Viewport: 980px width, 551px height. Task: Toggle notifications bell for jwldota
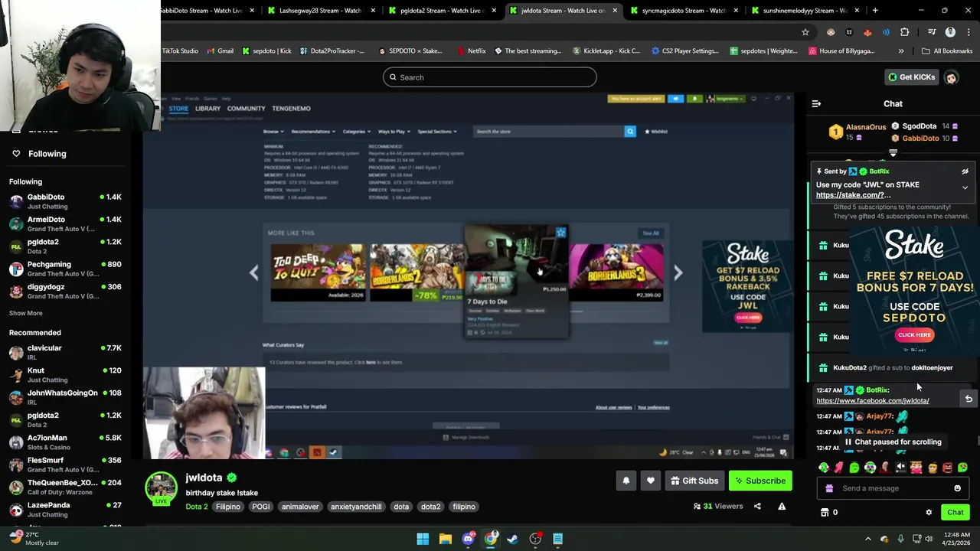[626, 481]
